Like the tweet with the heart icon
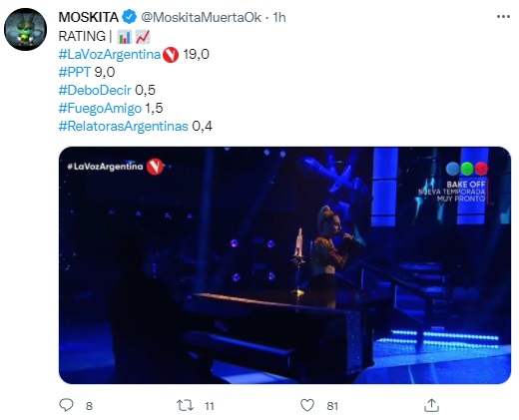Screen dimensions: 519x420 (x=307, y=405)
